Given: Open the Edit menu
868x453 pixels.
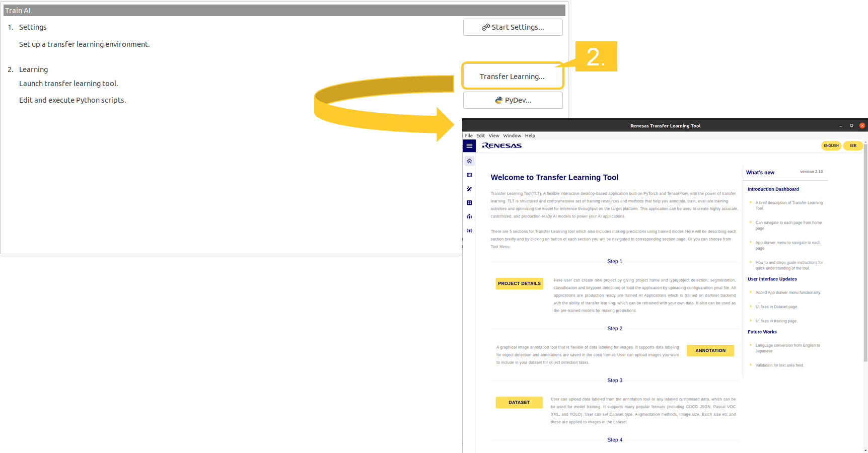Looking at the screenshot, I should [481, 136].
